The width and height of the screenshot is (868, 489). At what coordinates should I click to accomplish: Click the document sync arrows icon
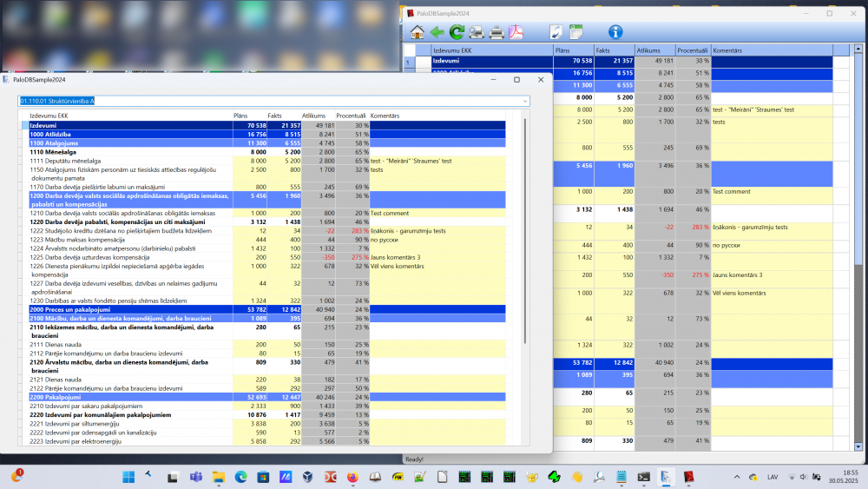click(556, 32)
